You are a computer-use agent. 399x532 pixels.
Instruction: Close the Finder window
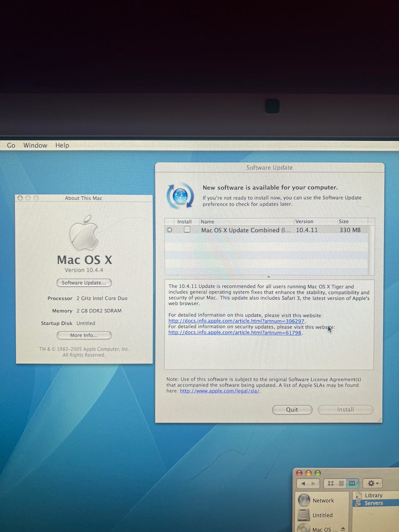pos(299,473)
